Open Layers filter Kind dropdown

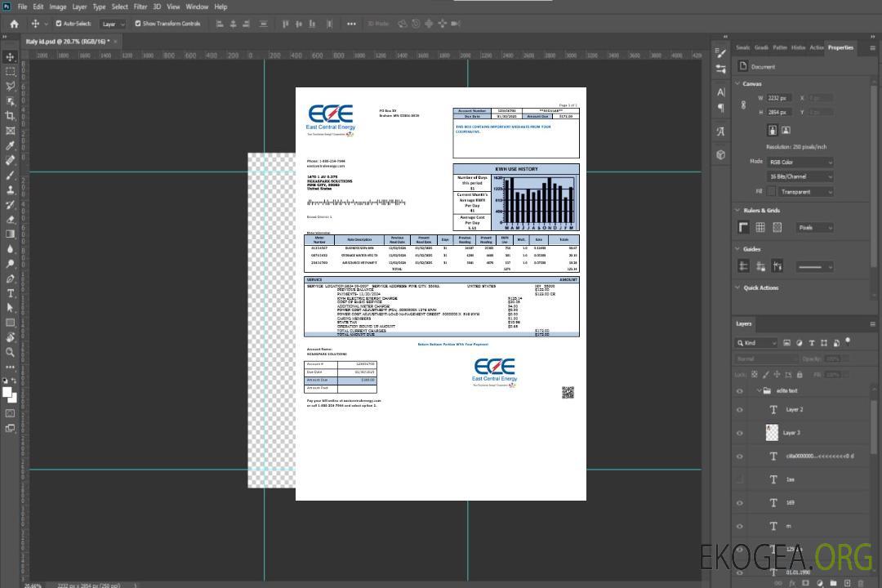756,343
